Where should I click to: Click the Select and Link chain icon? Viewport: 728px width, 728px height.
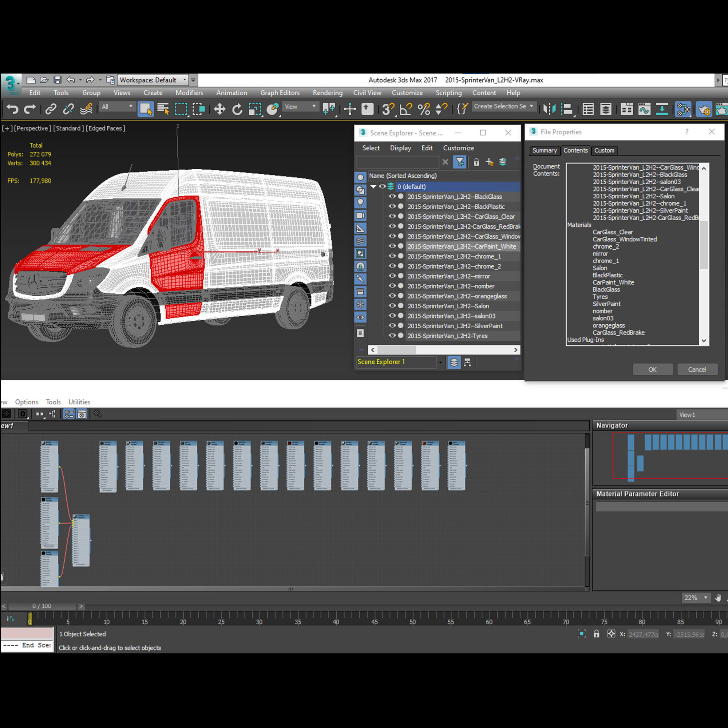click(51, 109)
